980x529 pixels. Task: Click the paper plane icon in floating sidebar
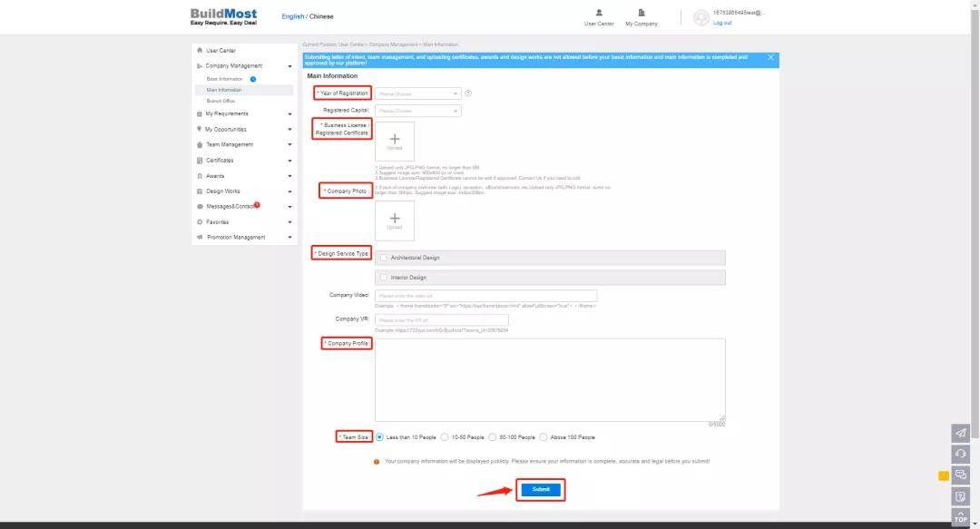coord(961,432)
